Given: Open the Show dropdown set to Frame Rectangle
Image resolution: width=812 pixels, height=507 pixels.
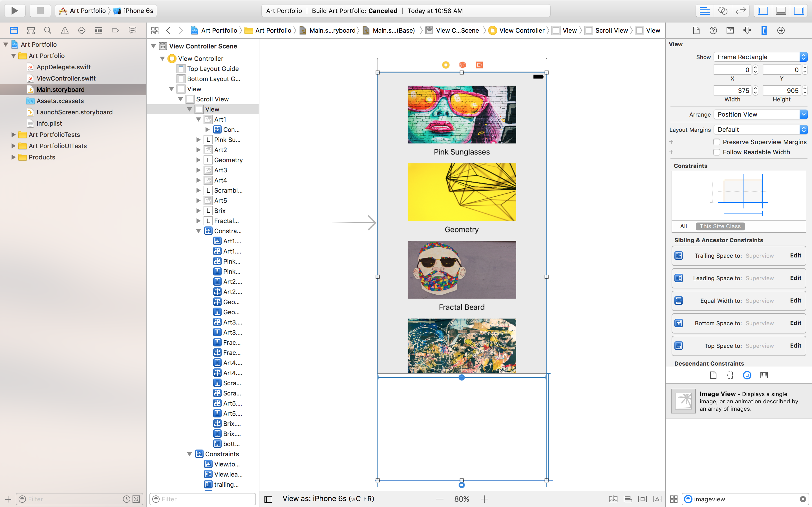Looking at the screenshot, I should pyautogui.click(x=760, y=57).
